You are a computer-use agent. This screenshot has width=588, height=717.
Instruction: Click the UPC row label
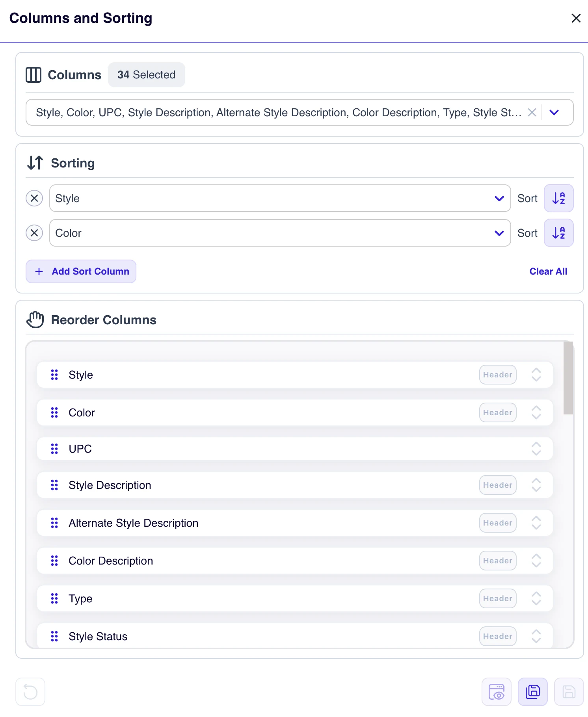point(80,449)
